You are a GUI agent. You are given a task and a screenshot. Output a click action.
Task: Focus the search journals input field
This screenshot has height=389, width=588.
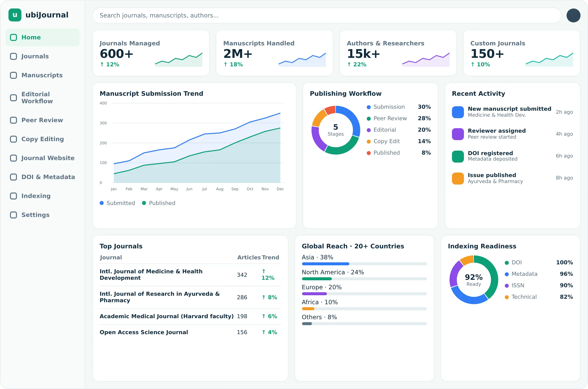[327, 15]
